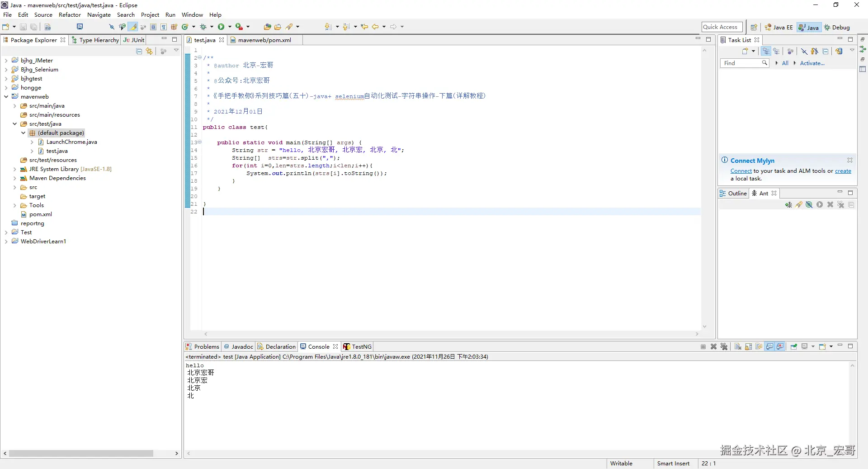The height and width of the screenshot is (469, 868).
Task: Toggle Link with Editor in Package Explorer
Action: 149,52
